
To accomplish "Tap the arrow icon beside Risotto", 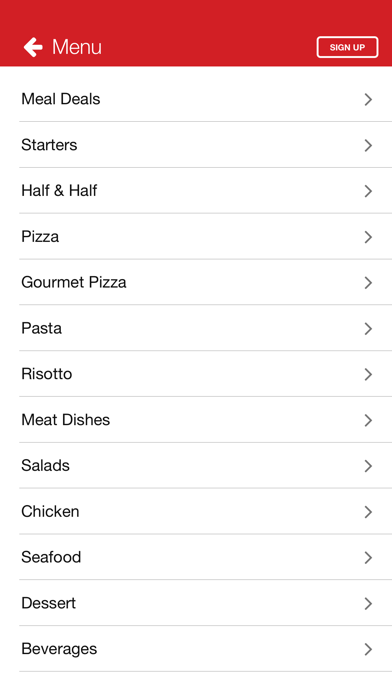I will [368, 375].
